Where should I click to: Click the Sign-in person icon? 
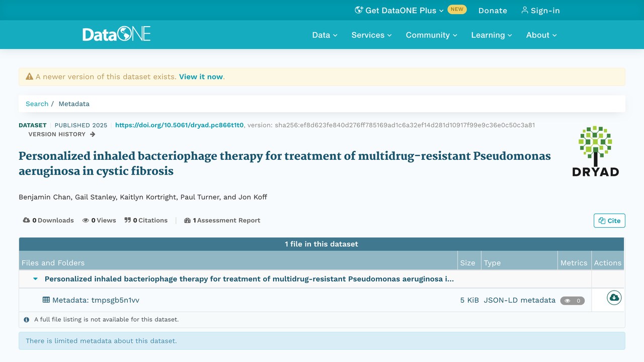[x=525, y=10]
